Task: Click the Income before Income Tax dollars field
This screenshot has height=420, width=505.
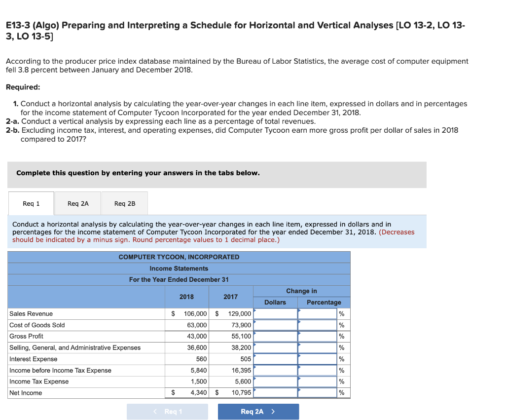Action: [276, 370]
